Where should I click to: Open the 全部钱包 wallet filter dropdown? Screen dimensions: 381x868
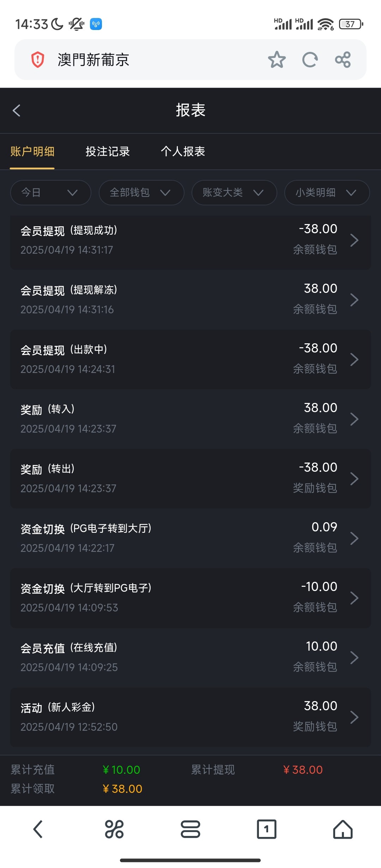click(141, 193)
